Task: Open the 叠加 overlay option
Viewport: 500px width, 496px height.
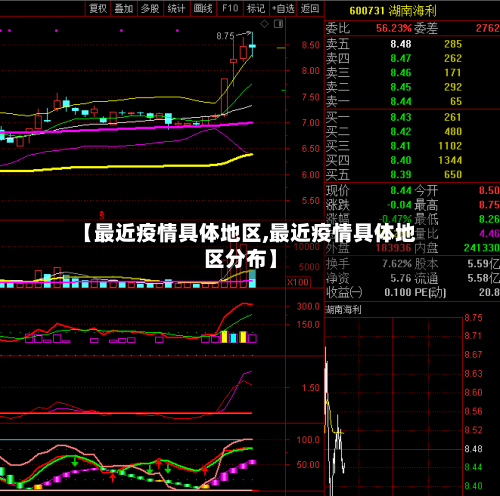Action: click(x=124, y=9)
